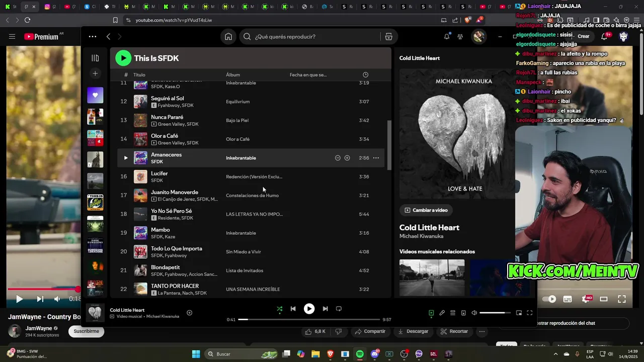Open Discord from Windows taskbar
This screenshot has width=644, height=362.
point(374,354)
